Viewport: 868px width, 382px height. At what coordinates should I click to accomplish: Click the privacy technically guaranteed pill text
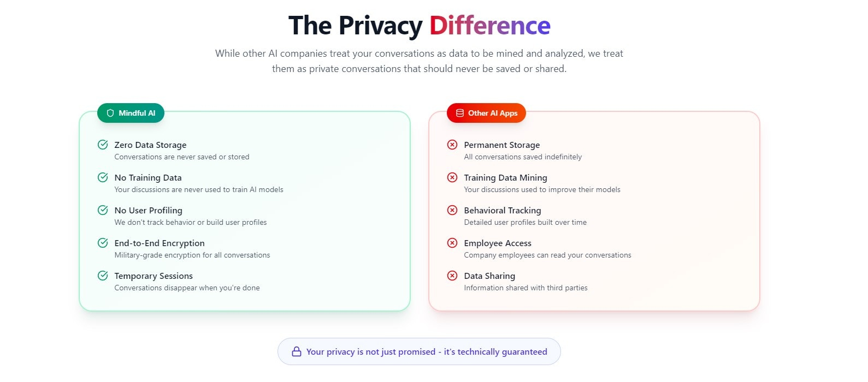pyautogui.click(x=427, y=352)
